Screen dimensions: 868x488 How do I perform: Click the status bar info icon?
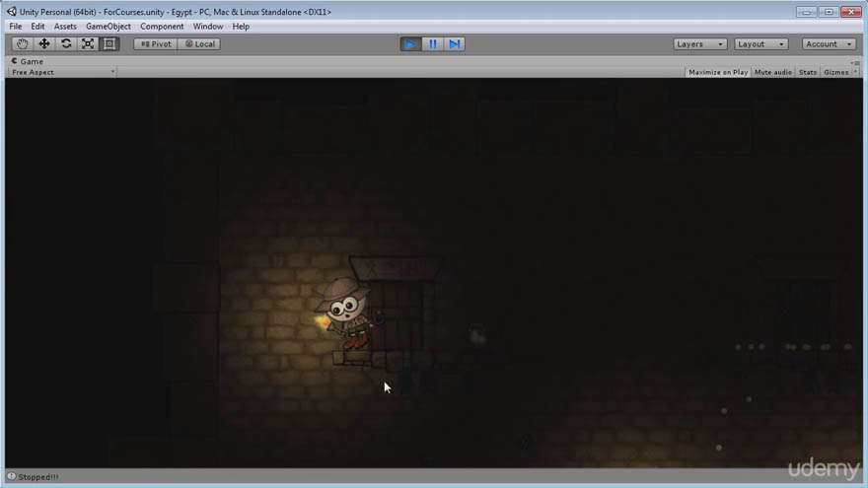click(11, 476)
